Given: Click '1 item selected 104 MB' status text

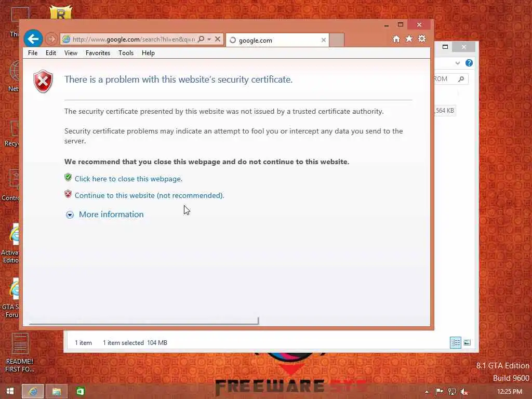Looking at the screenshot, I should pyautogui.click(x=135, y=343).
